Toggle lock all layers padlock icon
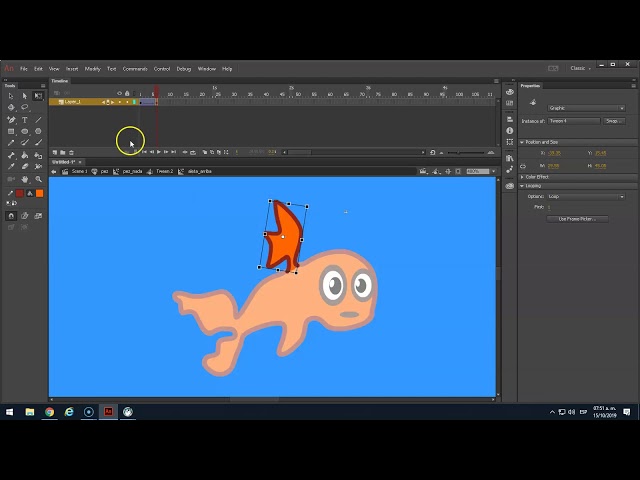This screenshot has width=640, height=480. pos(127,93)
